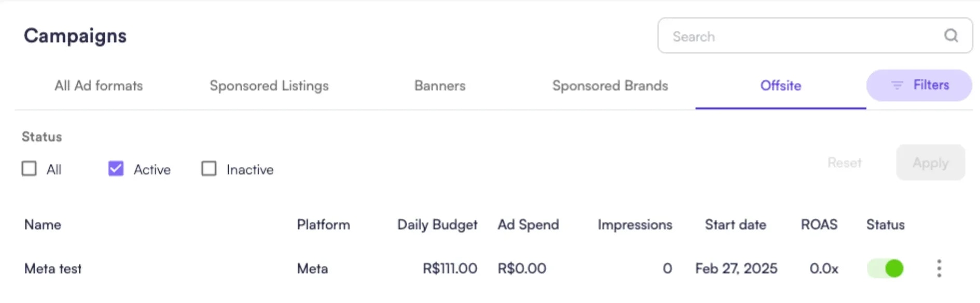Click the Filters button
Screen dimensions: 980x303
coord(919,85)
